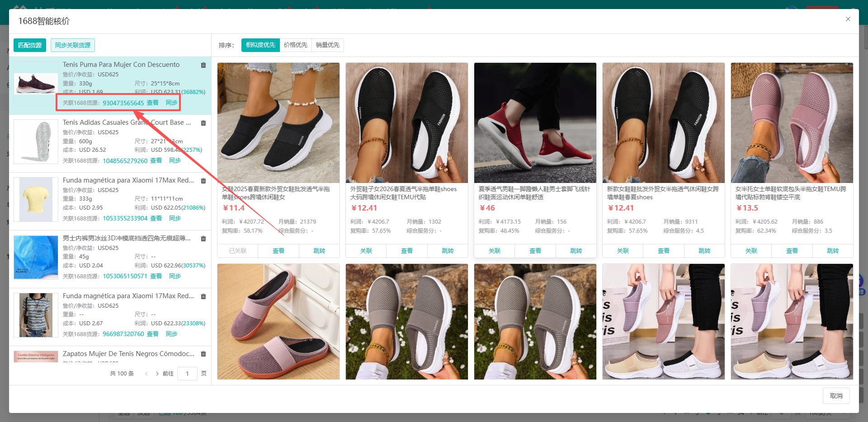Click the page number input field
This screenshot has width=868, height=422.
[x=187, y=374]
